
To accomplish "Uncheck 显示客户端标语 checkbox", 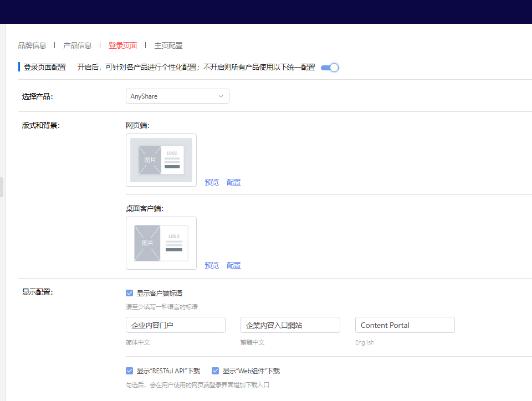I will click(129, 292).
